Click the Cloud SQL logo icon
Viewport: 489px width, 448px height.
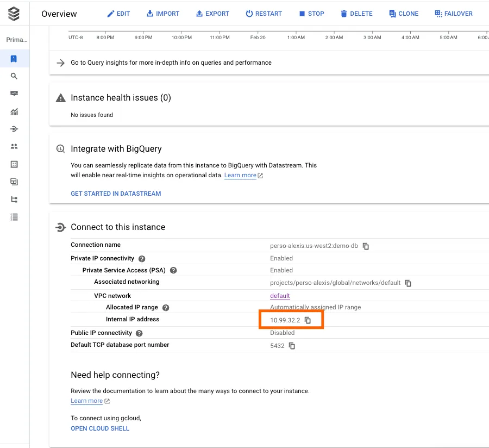point(14,14)
